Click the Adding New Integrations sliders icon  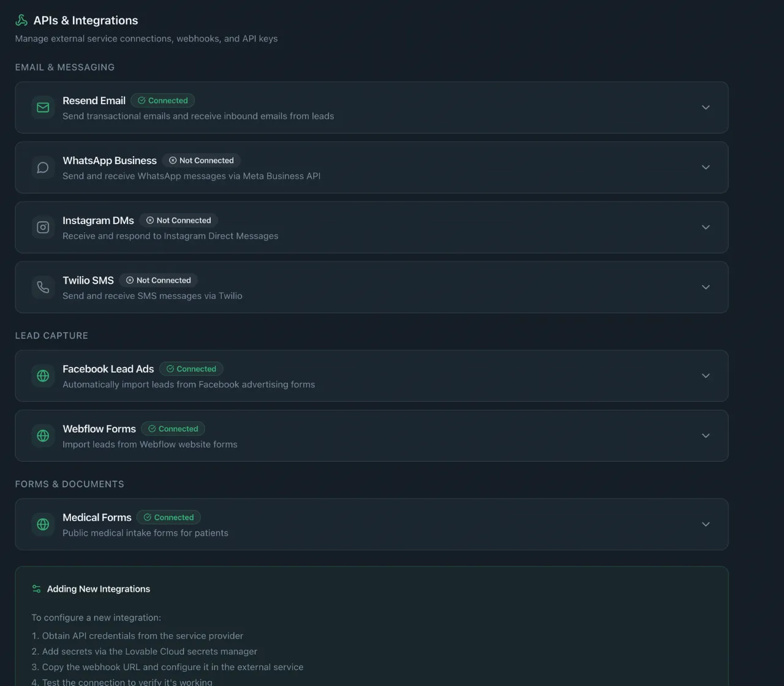pos(35,588)
